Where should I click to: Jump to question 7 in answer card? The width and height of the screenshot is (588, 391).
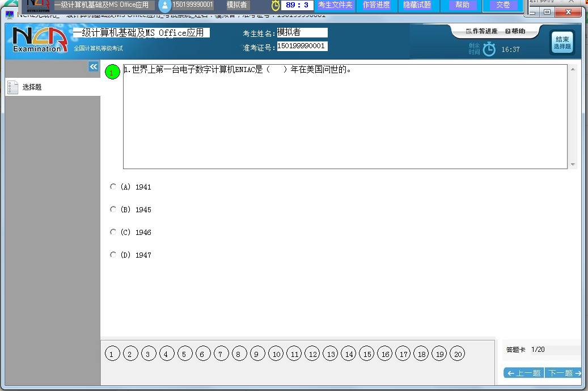click(221, 354)
